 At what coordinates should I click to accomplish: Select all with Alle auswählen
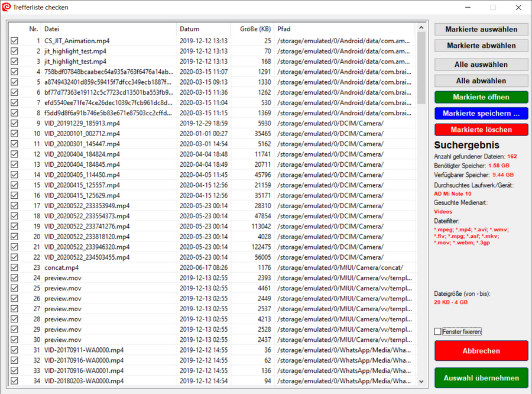click(481, 64)
